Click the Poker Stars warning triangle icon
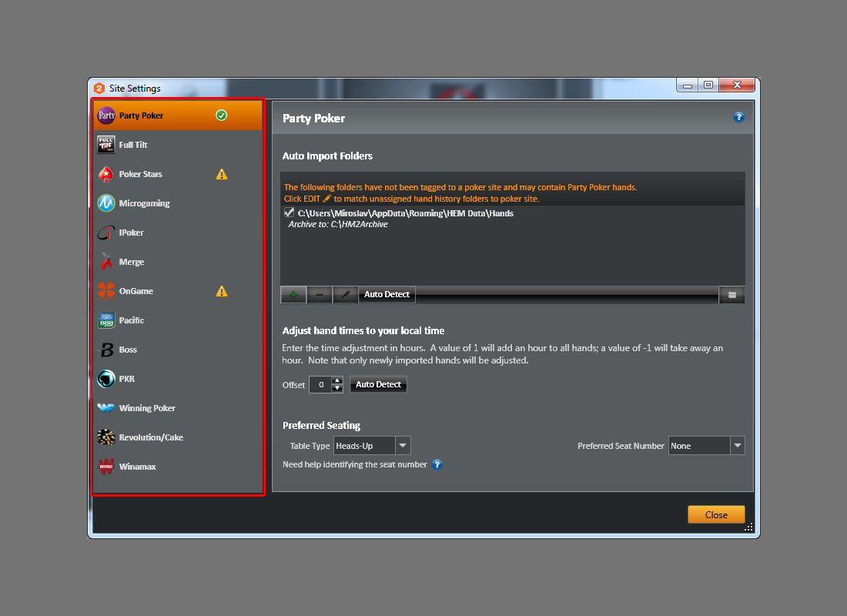847x616 pixels. (x=222, y=174)
